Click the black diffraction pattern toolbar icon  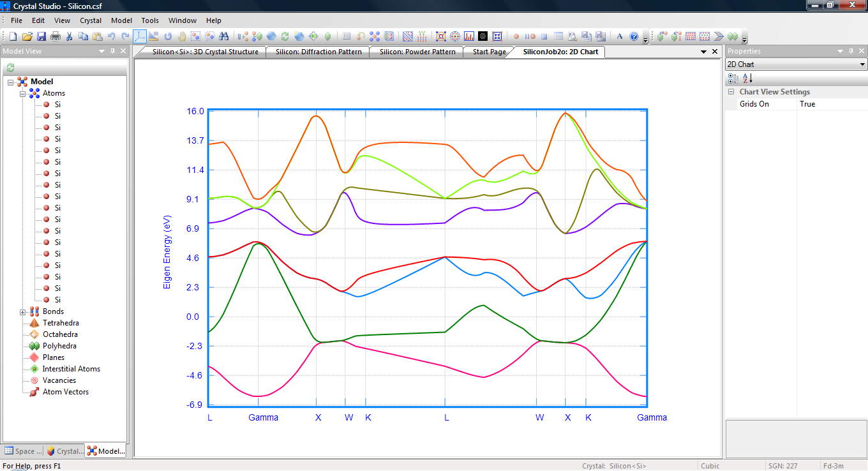click(483, 36)
